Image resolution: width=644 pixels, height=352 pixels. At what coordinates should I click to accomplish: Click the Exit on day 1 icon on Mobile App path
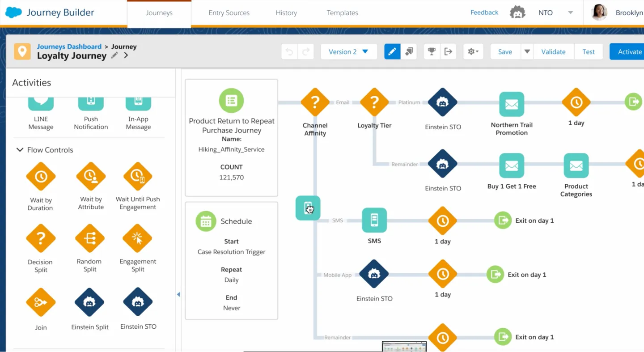[496, 274]
